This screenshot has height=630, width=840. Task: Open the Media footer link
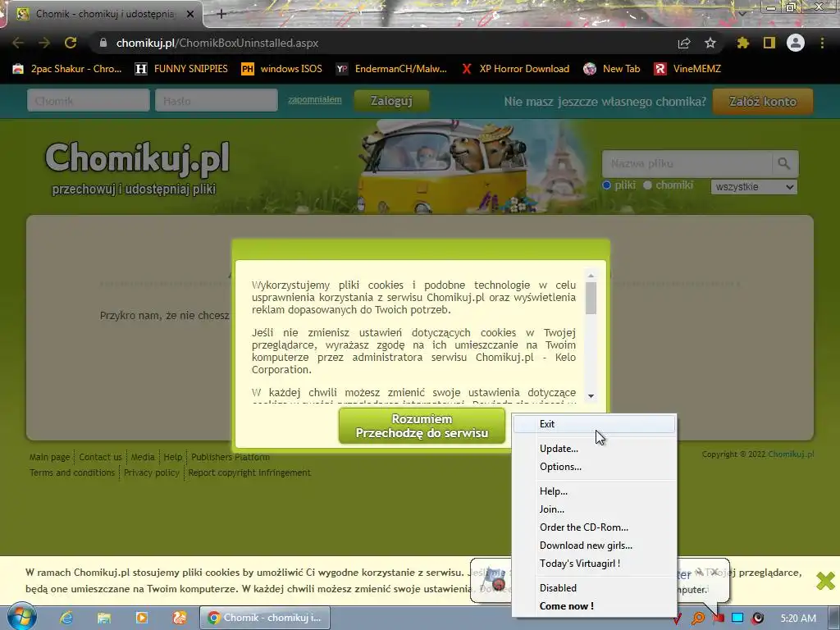pos(143,457)
